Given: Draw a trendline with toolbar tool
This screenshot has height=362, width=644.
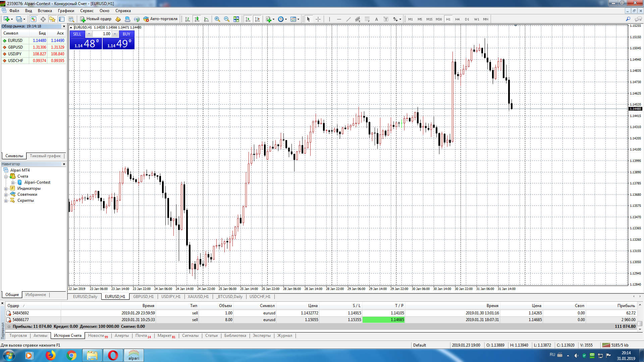Looking at the screenshot, I should coord(348,19).
